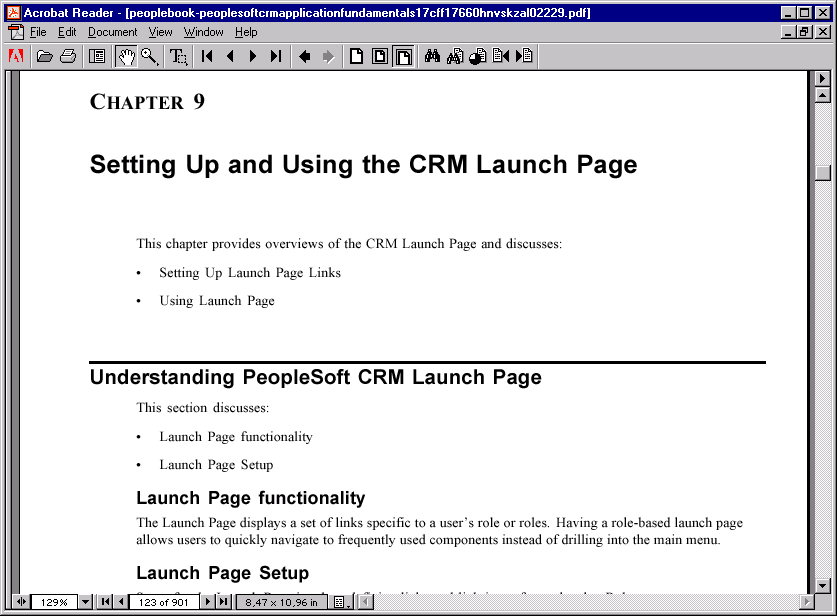Click the Adobe logo toolbar icon
The height and width of the screenshot is (616, 837).
(16, 56)
